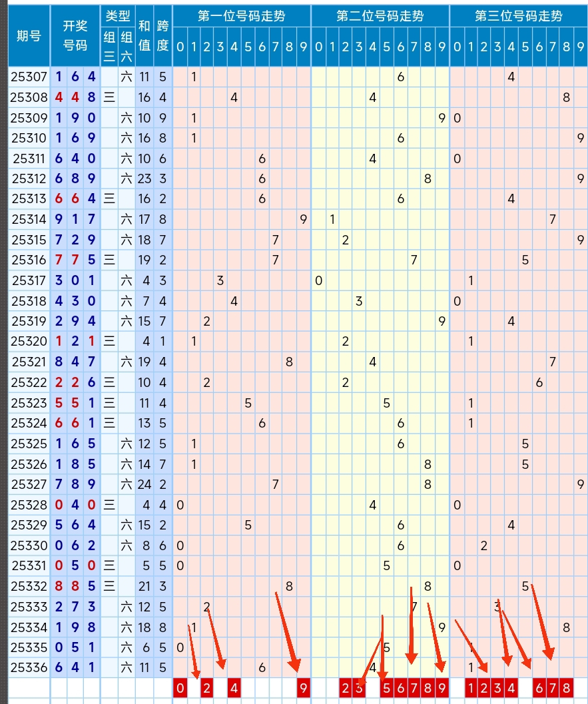Click the red 8 box under third-position trend
The image size is (588, 704).
pos(567,688)
